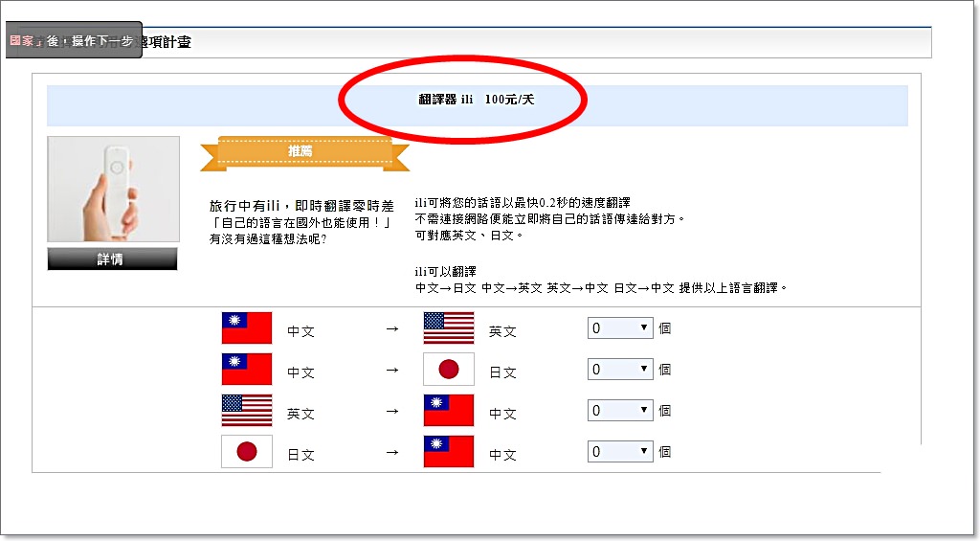Click the 英文 target label in first language row
This screenshot has height=541, width=980.
[502, 332]
